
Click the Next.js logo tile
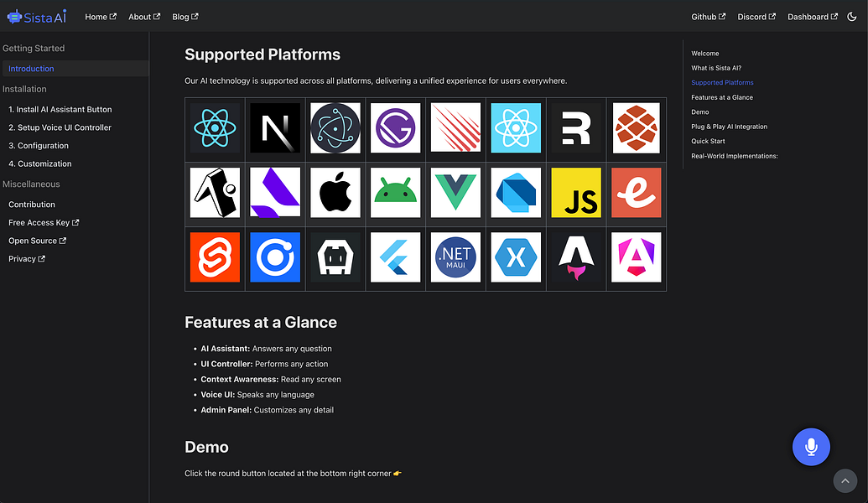click(275, 127)
